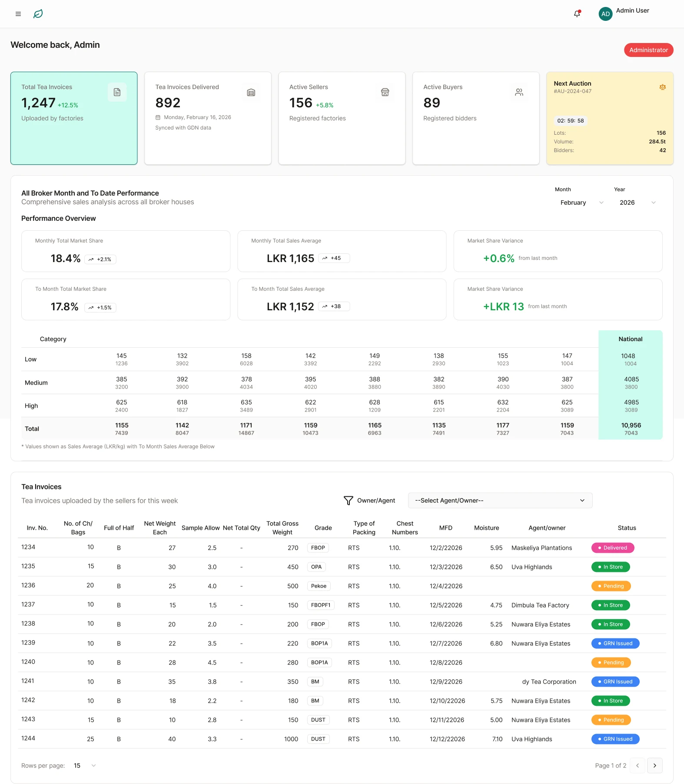Click the Active Buyers people icon

point(519,92)
